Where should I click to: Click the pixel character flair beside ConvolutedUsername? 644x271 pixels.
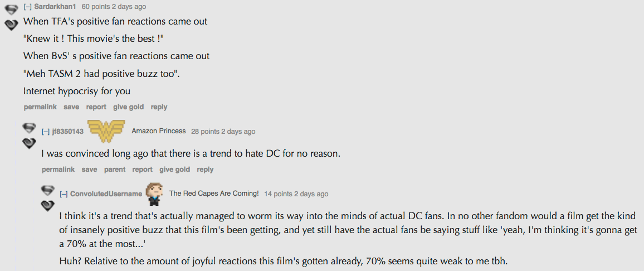(154, 193)
